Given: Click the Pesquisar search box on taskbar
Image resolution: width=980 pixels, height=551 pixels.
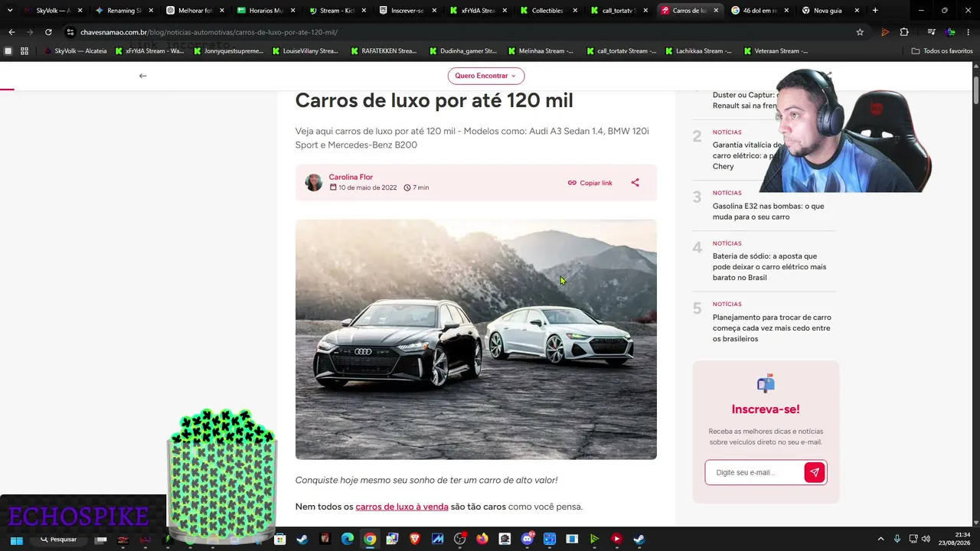Looking at the screenshot, I should [58, 540].
